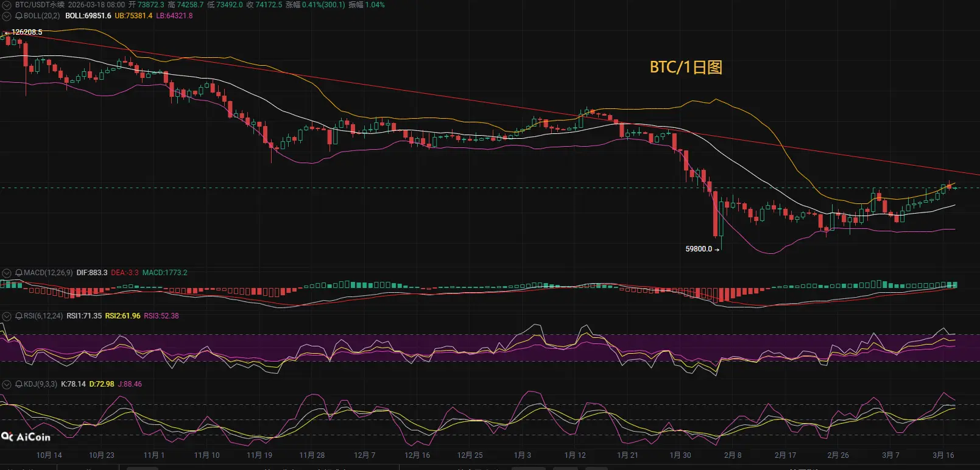Click the BTC/USDT永续 pair name
This screenshot has height=470, width=980.
click(x=40, y=4)
